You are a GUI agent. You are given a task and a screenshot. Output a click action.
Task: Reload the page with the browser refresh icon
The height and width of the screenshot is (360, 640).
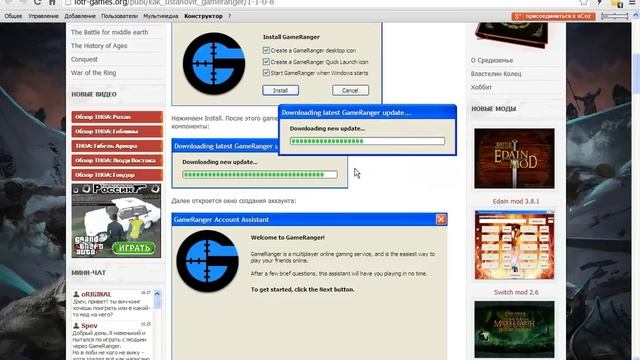[x=37, y=2]
